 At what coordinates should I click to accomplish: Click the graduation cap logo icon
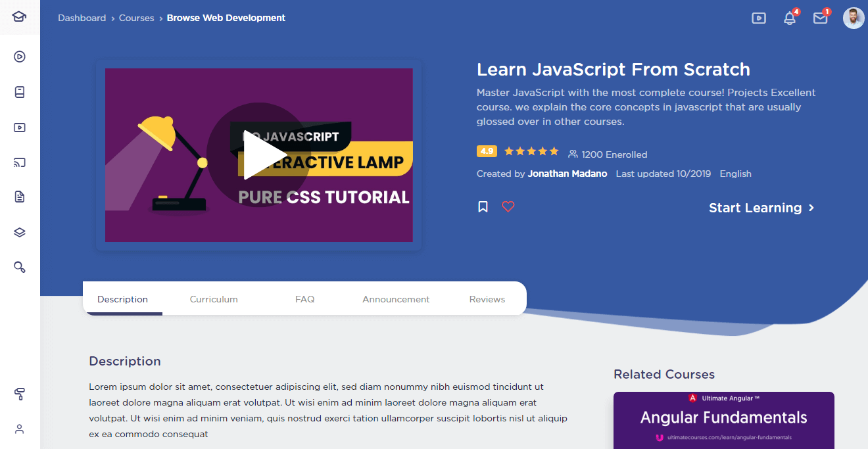click(19, 17)
